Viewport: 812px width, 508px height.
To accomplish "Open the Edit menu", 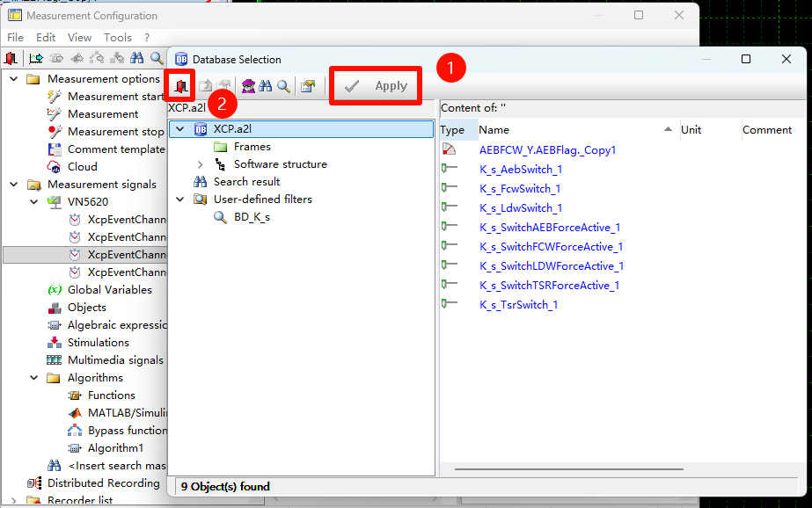I will point(46,38).
